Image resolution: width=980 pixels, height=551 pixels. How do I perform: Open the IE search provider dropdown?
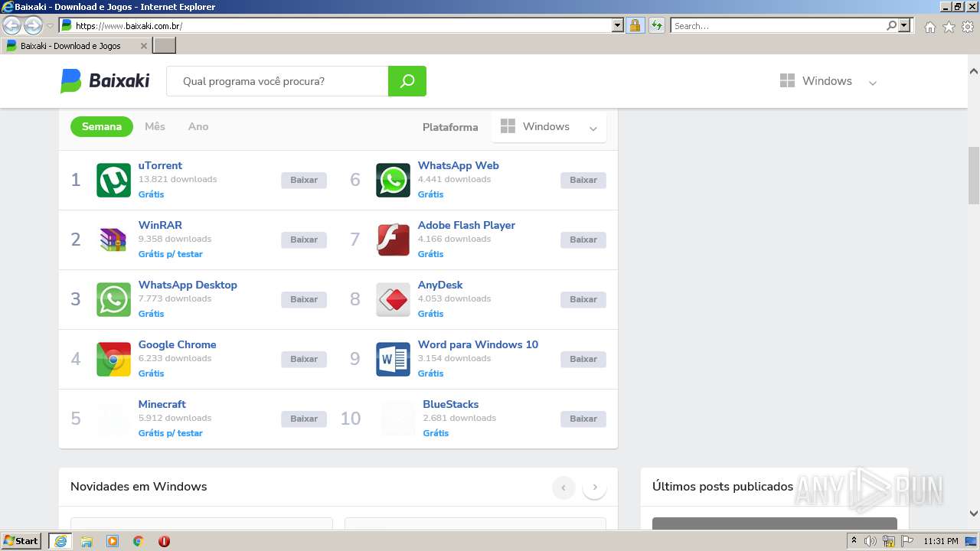[x=905, y=26]
